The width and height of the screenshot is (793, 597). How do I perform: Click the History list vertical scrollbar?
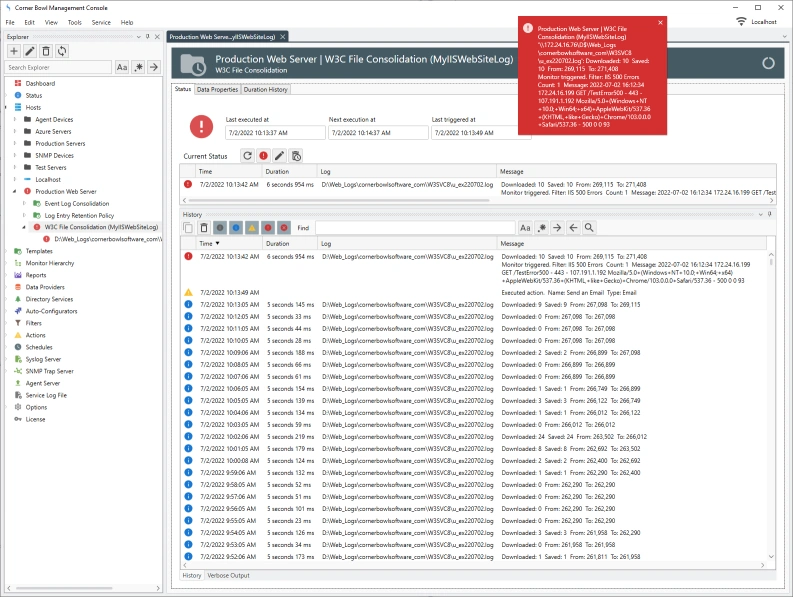pyautogui.click(x=770, y=400)
